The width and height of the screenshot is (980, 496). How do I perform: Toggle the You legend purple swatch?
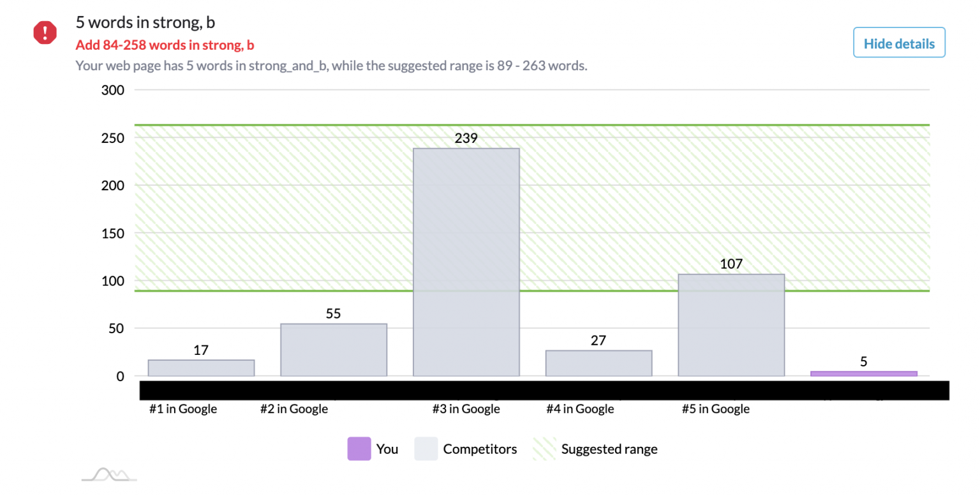[x=359, y=449]
